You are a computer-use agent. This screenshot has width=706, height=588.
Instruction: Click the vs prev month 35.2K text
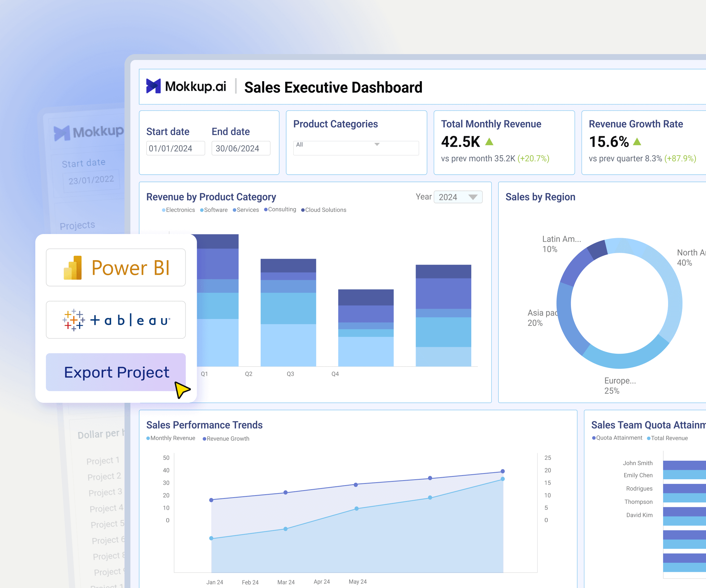[x=478, y=158]
